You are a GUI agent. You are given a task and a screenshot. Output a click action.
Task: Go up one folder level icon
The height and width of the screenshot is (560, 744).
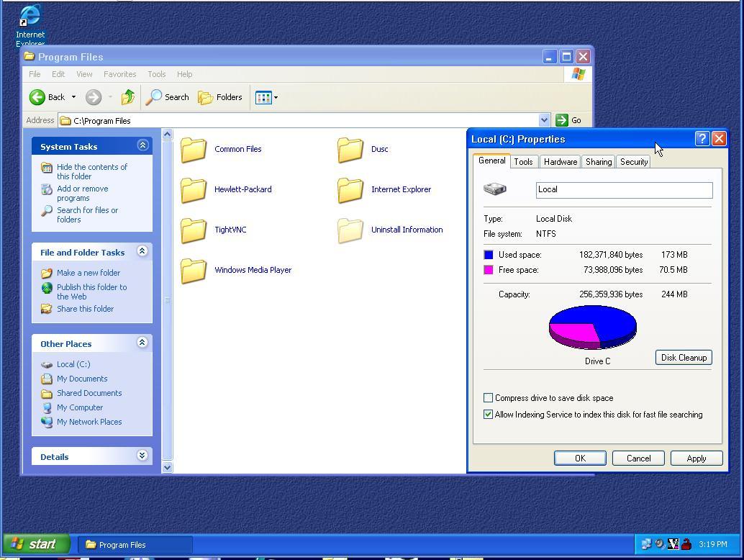[x=127, y=97]
